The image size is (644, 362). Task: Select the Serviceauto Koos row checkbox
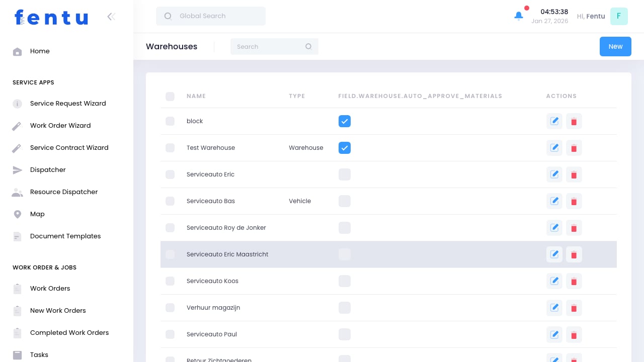click(x=170, y=281)
